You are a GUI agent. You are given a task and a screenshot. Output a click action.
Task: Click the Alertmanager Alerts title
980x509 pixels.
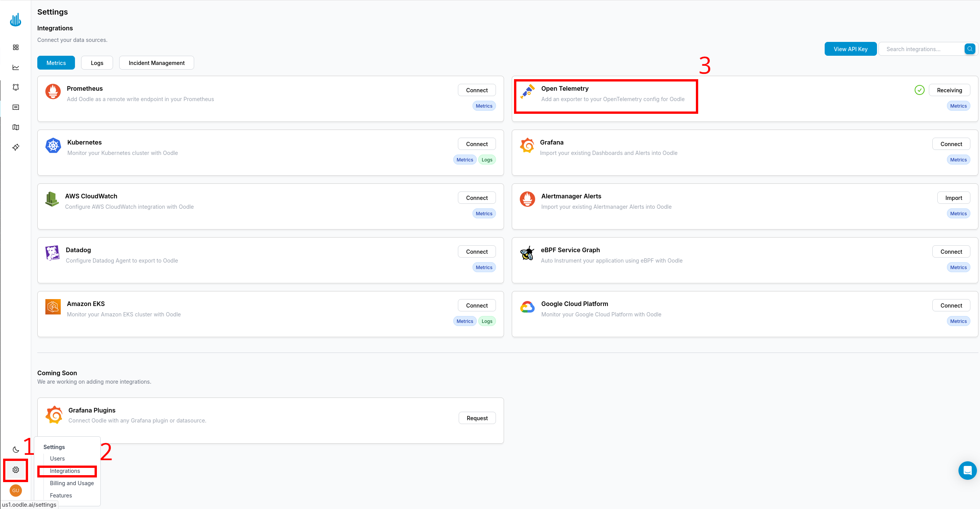[x=571, y=196]
